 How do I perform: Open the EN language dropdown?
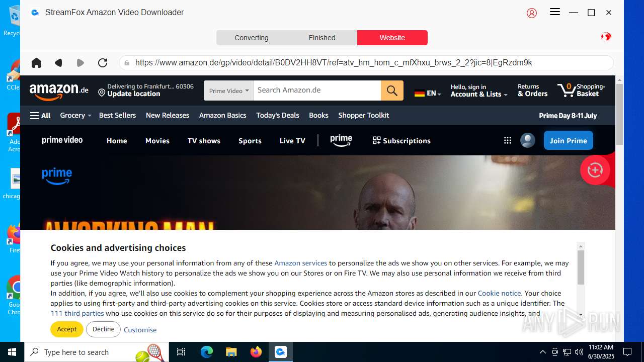(x=428, y=93)
